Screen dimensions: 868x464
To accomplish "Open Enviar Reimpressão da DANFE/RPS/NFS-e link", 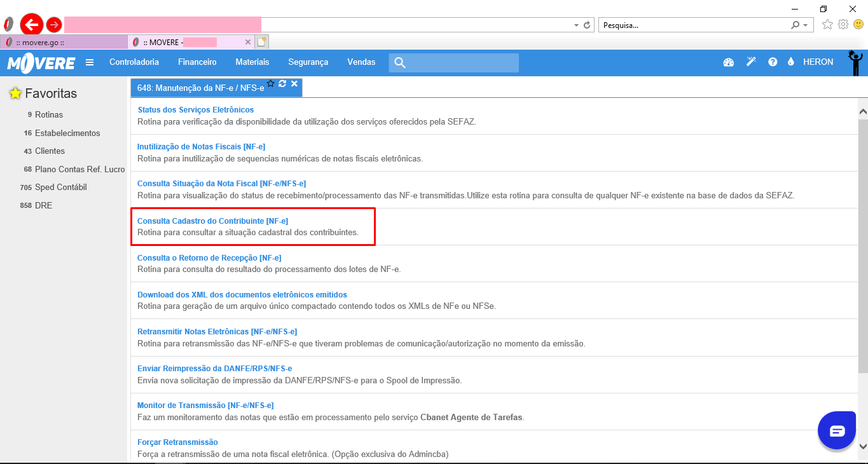I will click(215, 368).
